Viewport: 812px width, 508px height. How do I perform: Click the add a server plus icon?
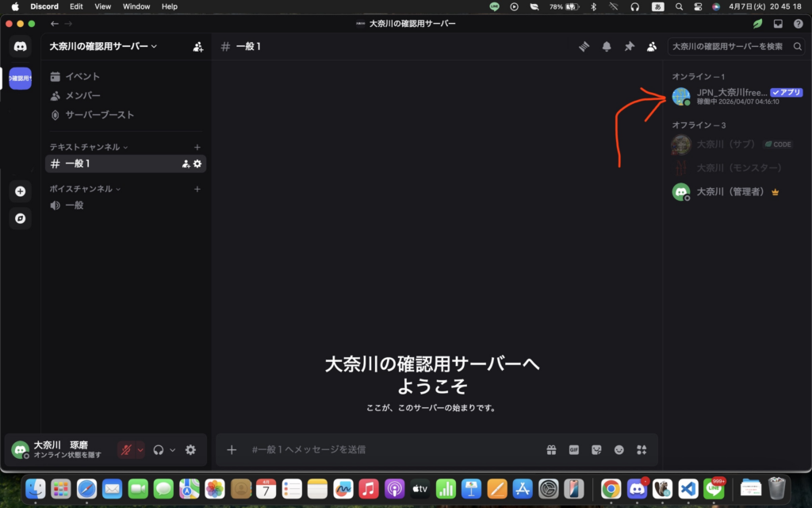click(20, 191)
